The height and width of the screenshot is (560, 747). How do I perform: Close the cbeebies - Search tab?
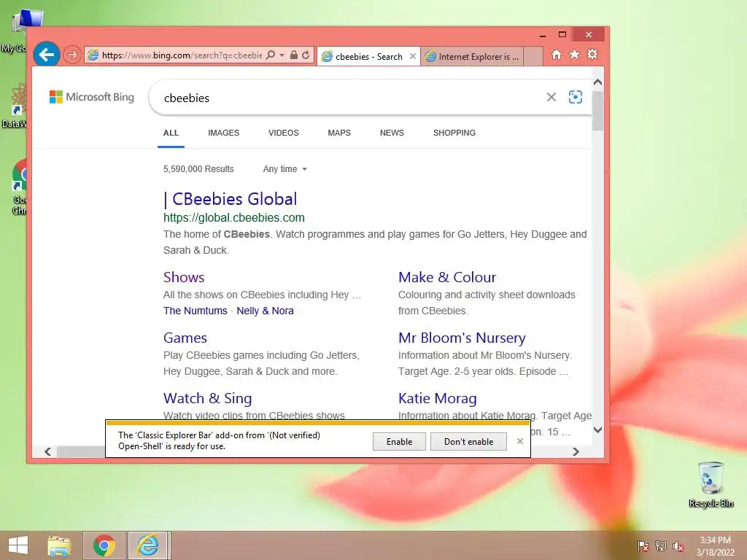[413, 56]
